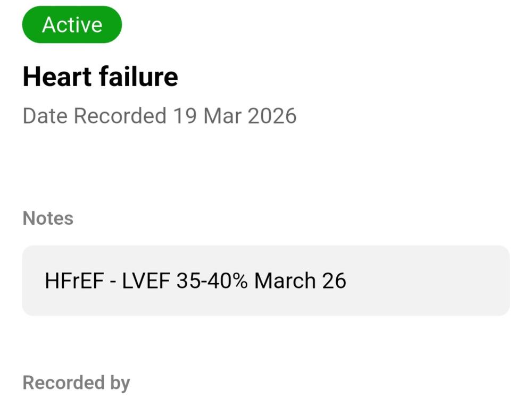
Task: Click the month "Mar" in the recorded date
Action: pyautogui.click(x=221, y=116)
